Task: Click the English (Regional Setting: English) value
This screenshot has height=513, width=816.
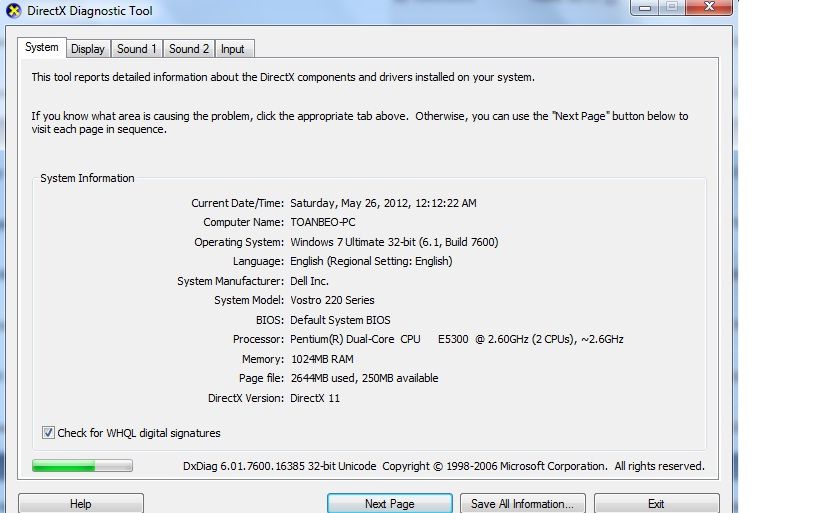Action: point(371,261)
